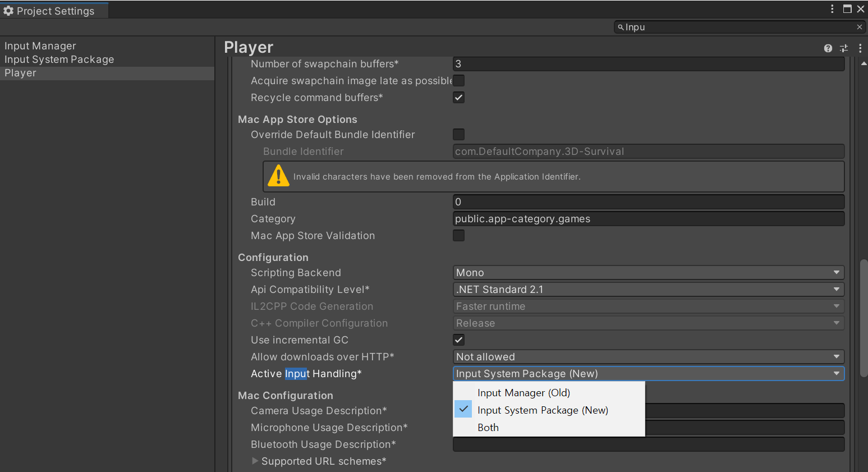
Task: Select the Project Settings tab
Action: coord(54,11)
